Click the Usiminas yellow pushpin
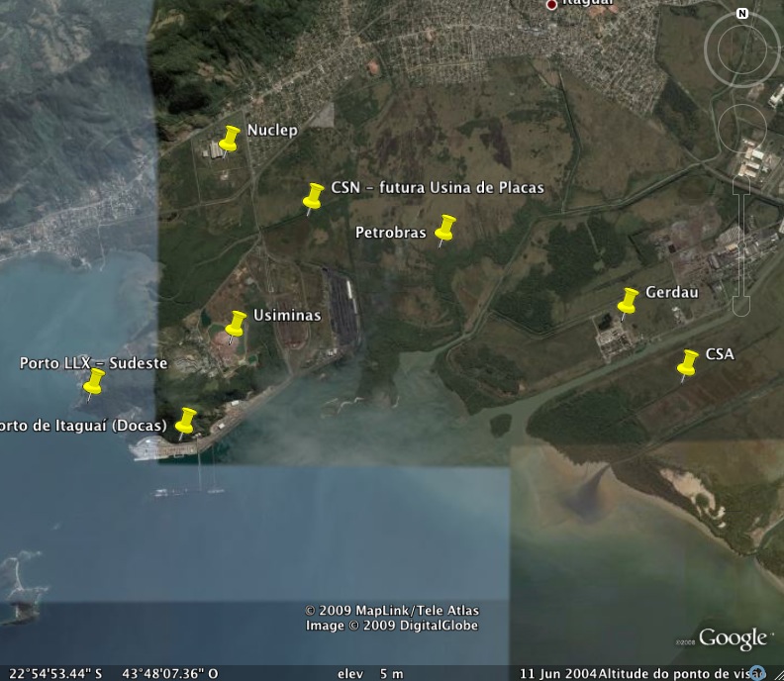This screenshot has height=681, width=784. [x=236, y=324]
